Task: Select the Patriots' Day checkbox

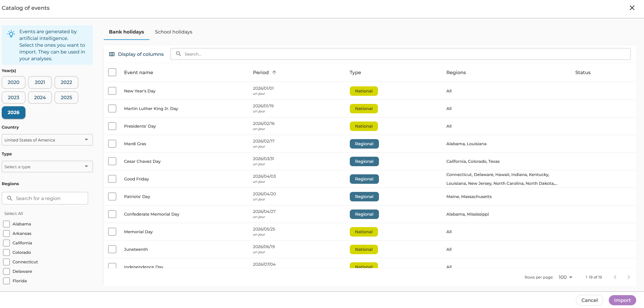Action: 112,197
